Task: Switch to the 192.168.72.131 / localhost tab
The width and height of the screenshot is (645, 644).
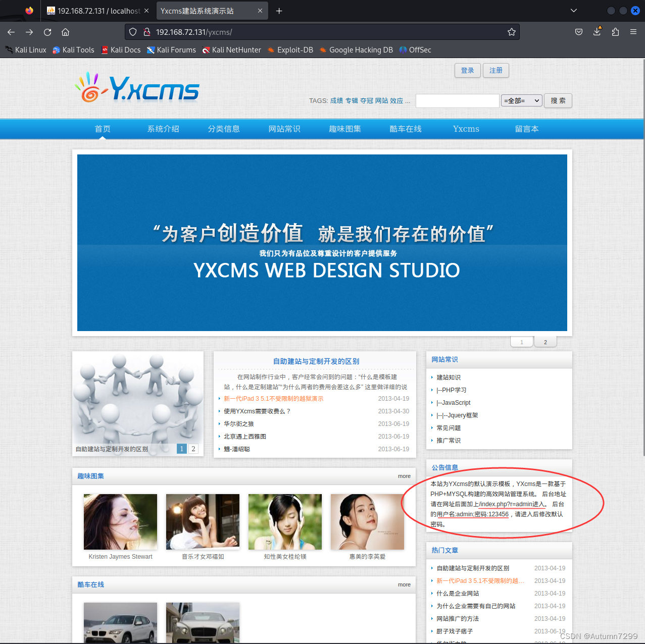Action: coord(98,11)
